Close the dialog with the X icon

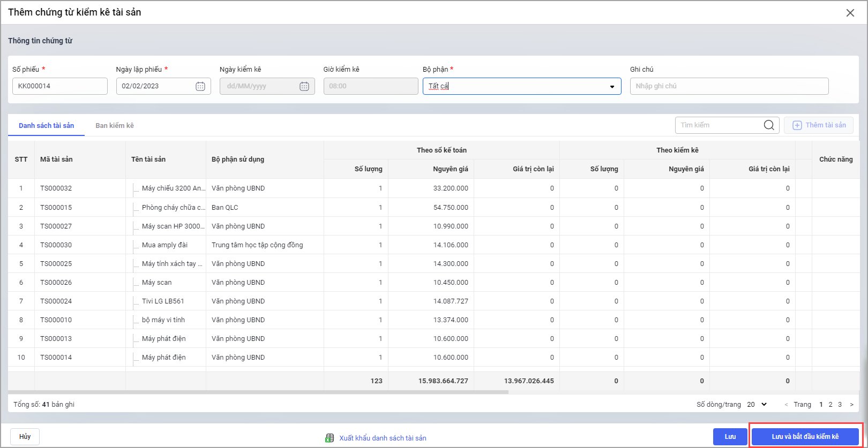pos(850,13)
